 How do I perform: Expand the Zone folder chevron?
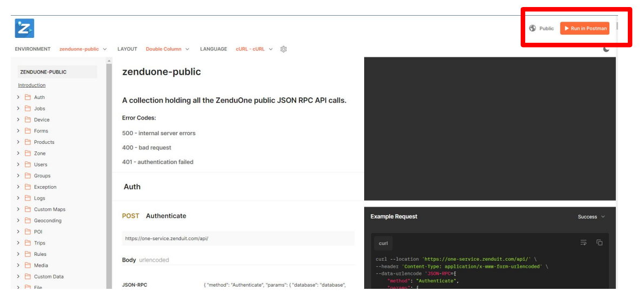point(18,153)
